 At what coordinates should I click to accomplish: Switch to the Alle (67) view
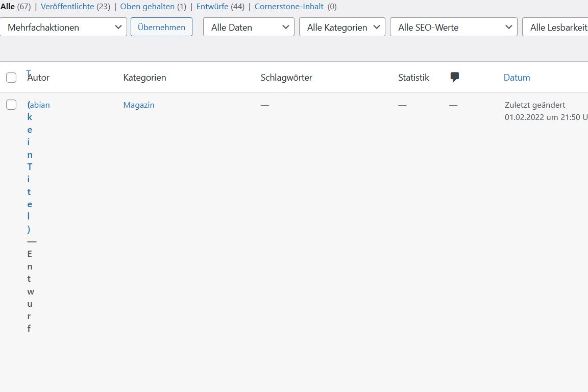coord(8,7)
